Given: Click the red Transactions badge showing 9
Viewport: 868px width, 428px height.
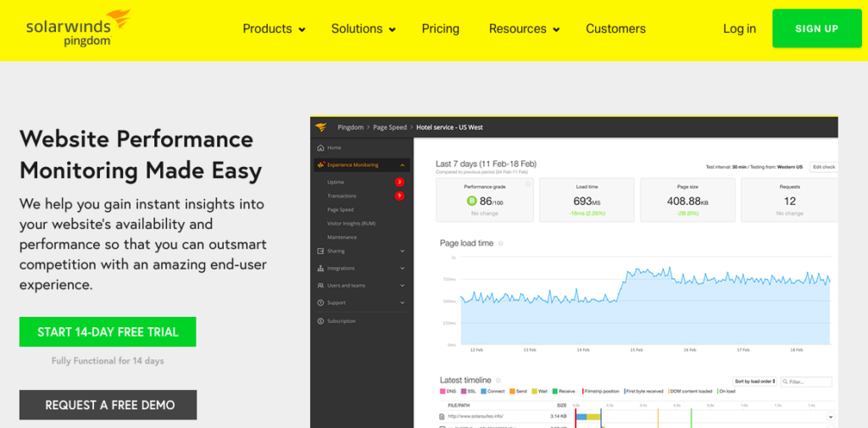Looking at the screenshot, I should 399,196.
